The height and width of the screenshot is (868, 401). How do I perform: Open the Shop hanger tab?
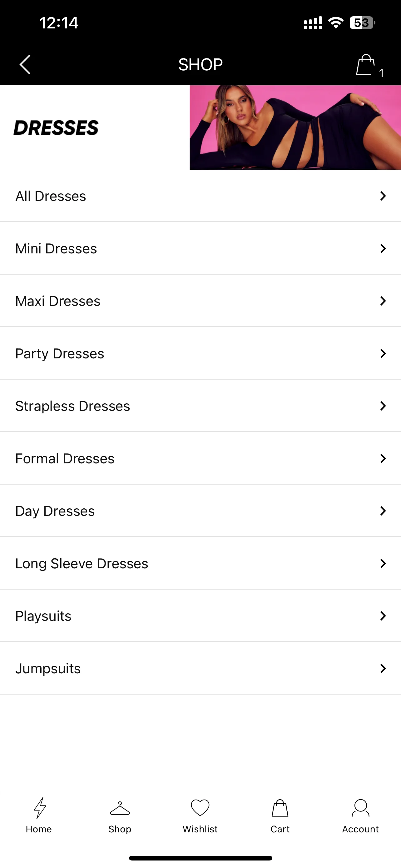point(120,808)
